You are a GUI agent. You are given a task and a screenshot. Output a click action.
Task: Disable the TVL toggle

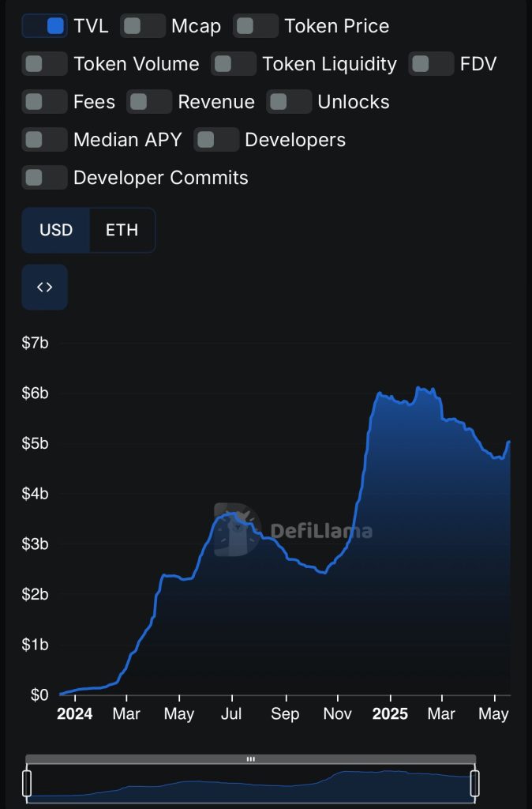point(45,26)
